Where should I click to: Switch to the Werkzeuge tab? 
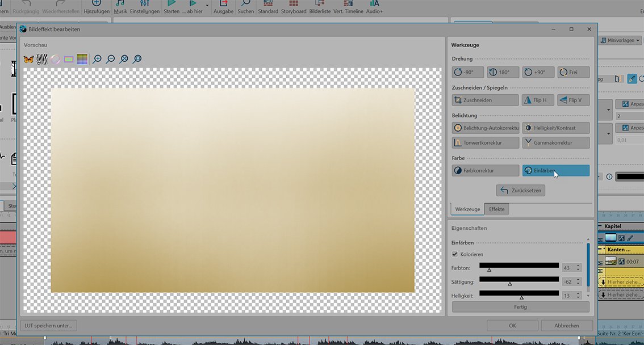(x=467, y=209)
